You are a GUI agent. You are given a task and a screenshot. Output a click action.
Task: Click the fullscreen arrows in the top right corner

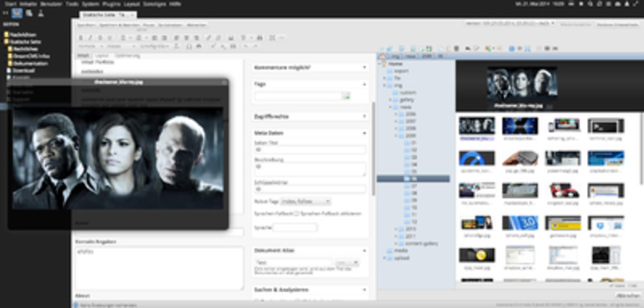(x=636, y=4)
